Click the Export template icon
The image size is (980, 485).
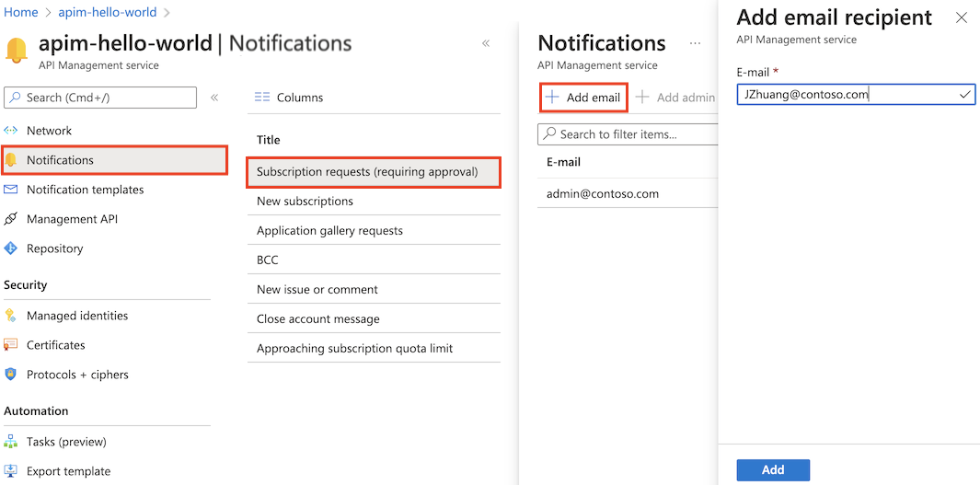pyautogui.click(x=11, y=471)
